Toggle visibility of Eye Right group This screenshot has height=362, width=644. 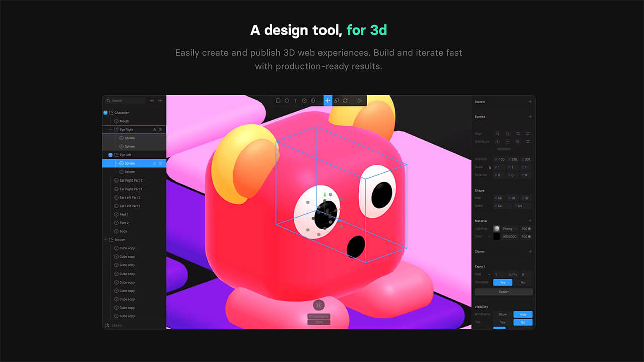coord(160,130)
